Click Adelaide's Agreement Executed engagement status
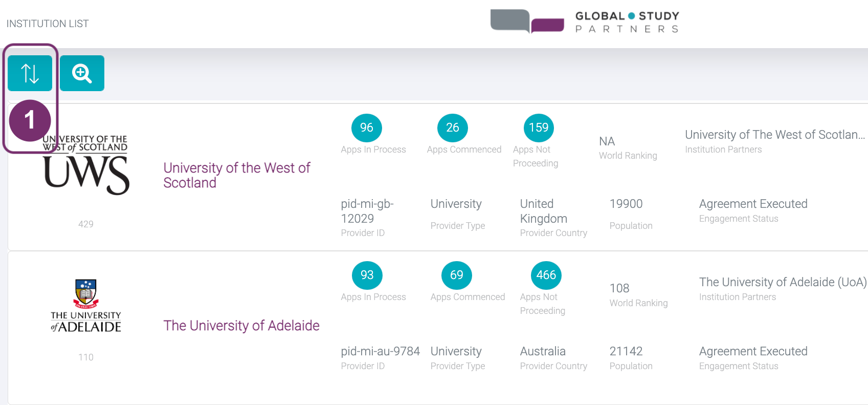This screenshot has height=405, width=868. click(x=753, y=351)
